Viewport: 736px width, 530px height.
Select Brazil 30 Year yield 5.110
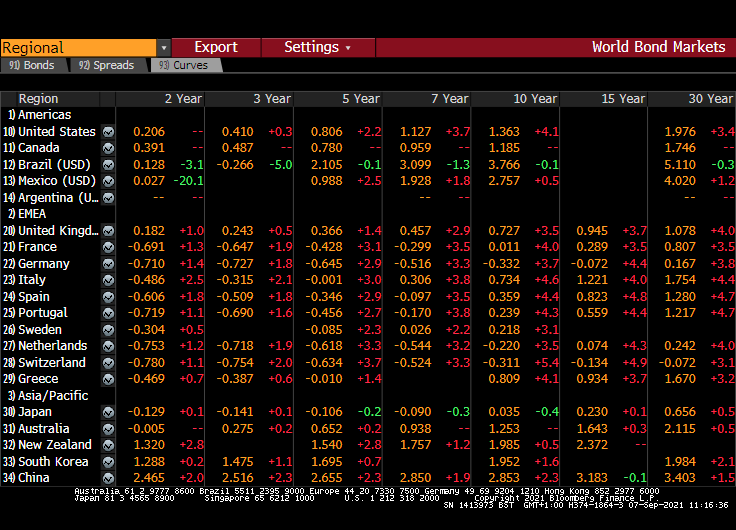tap(680, 165)
